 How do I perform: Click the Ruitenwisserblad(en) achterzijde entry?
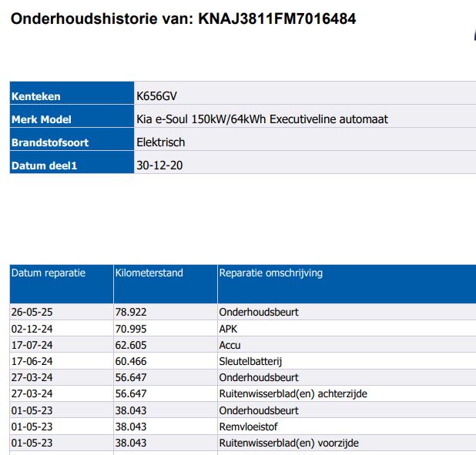click(x=293, y=394)
